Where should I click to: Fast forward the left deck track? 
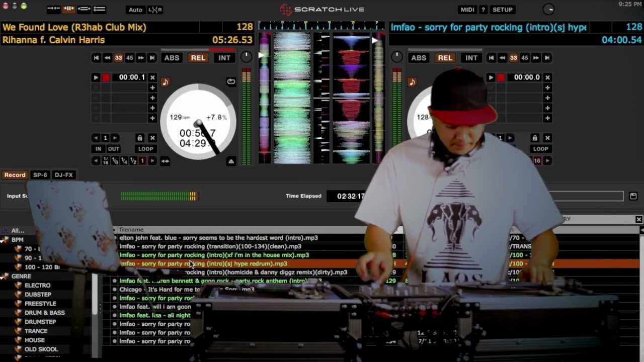(x=141, y=58)
